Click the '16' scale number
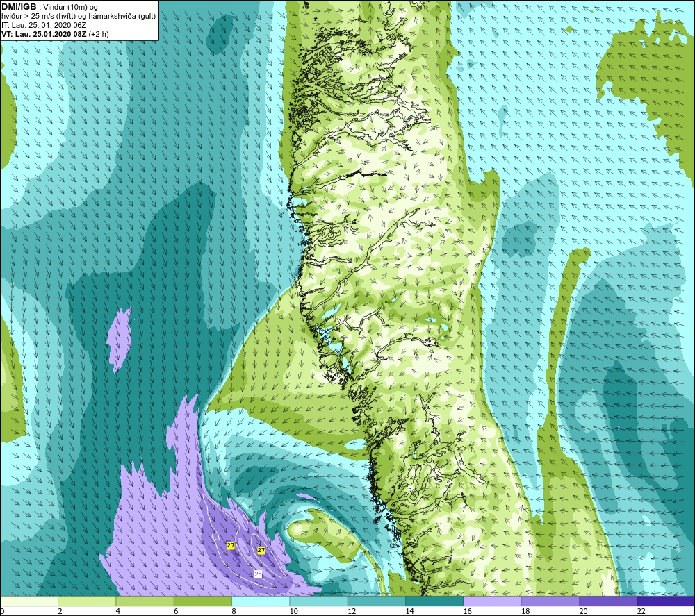The image size is (695, 616). point(468,611)
